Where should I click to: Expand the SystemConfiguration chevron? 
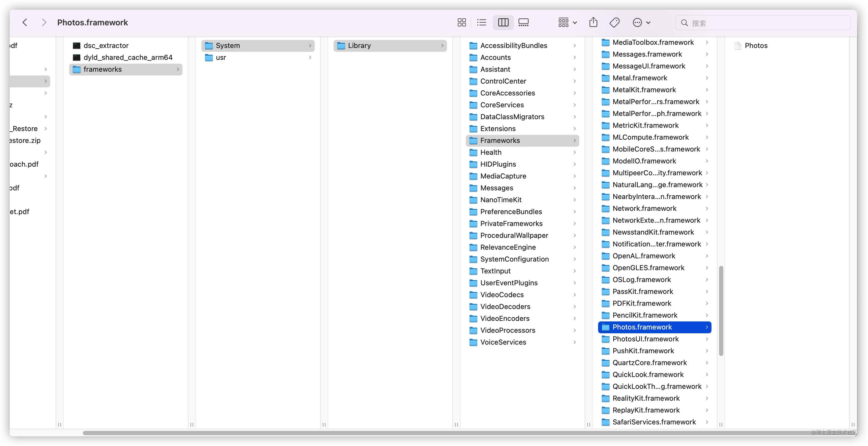575,259
